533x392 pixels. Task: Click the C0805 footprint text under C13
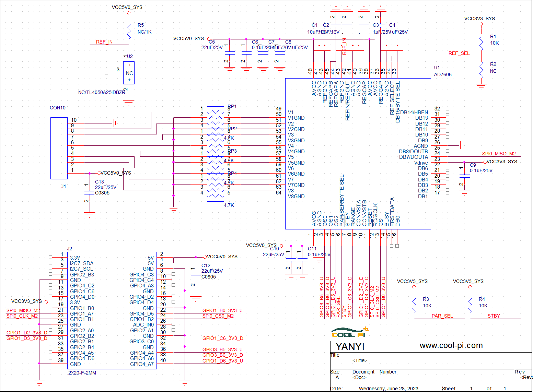[x=102, y=193]
